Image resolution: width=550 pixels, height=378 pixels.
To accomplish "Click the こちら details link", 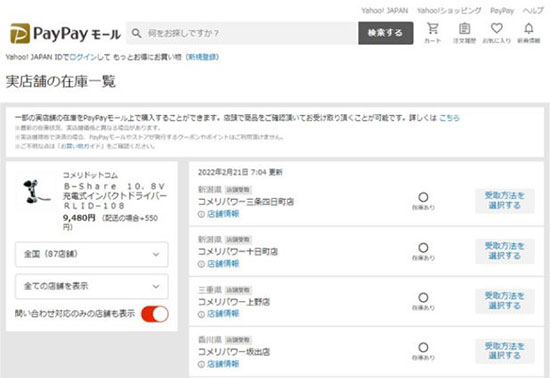I will tap(449, 118).
